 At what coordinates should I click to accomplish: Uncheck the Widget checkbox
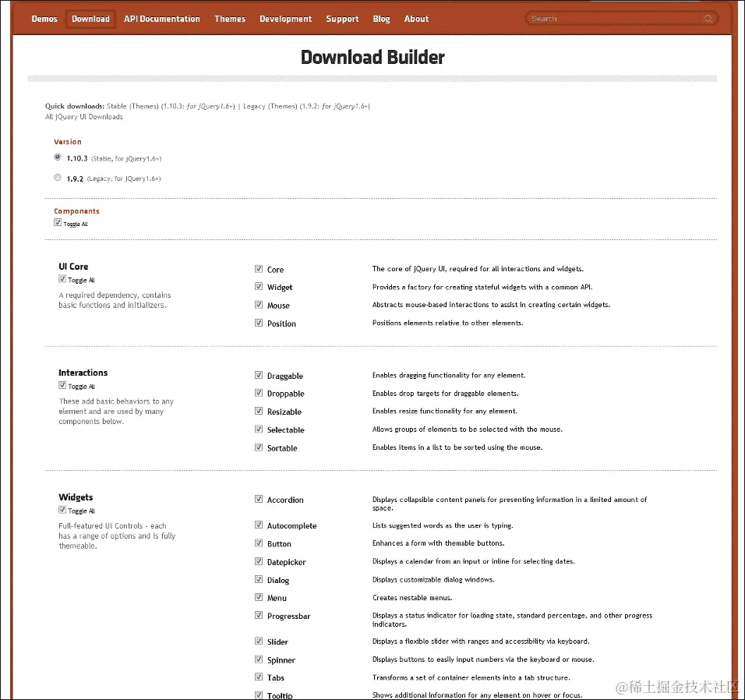[x=259, y=287]
